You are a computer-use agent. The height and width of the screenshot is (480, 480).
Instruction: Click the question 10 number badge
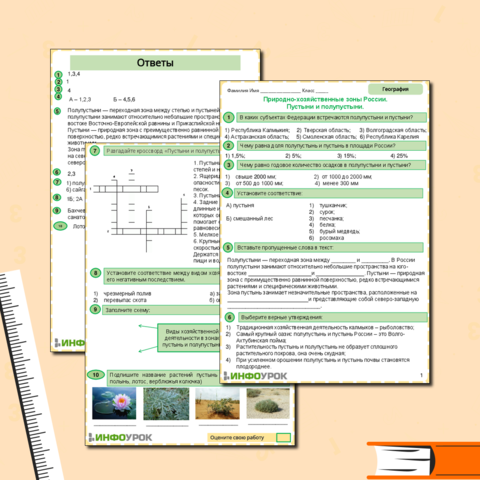[96, 375]
